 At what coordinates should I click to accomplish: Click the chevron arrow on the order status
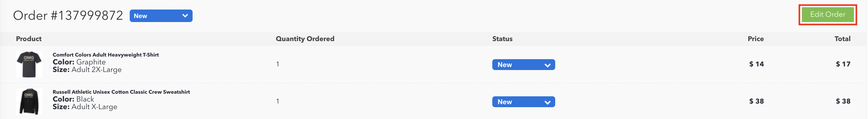(x=185, y=16)
